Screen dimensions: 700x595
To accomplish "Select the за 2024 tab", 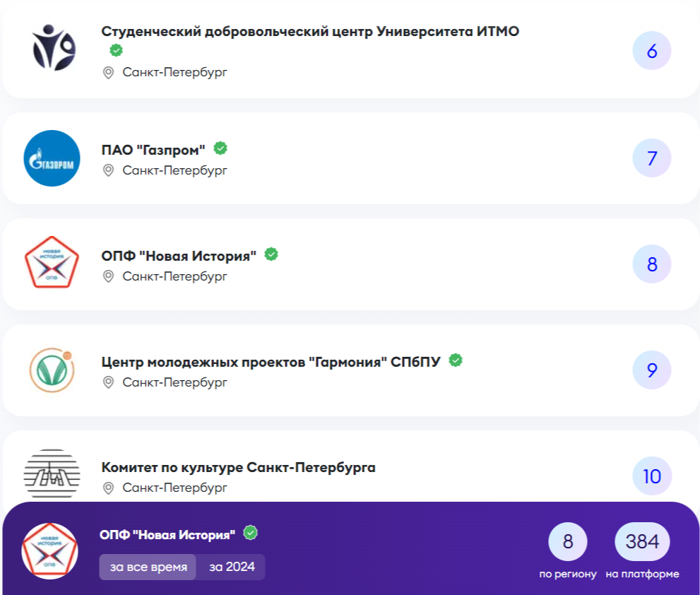I will 230,567.
